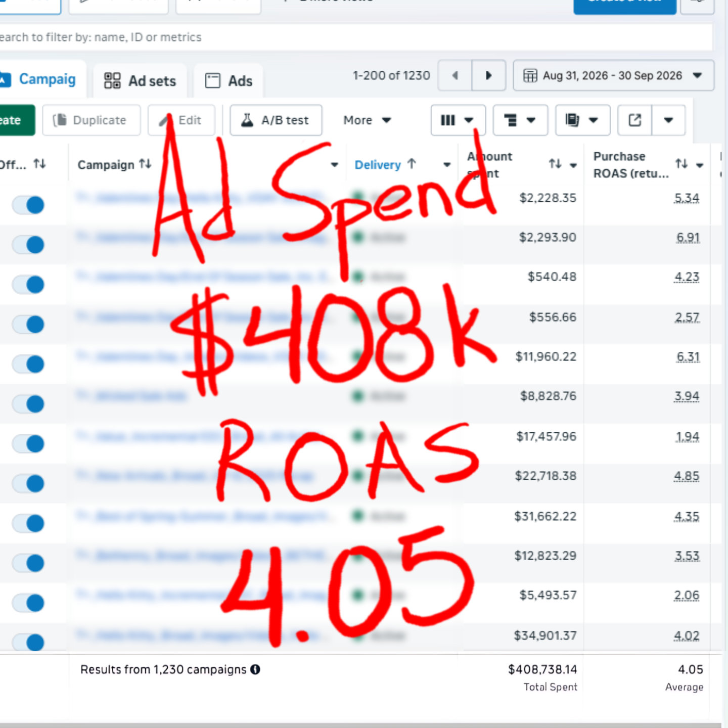Click the amount $22,718.38

(x=545, y=476)
